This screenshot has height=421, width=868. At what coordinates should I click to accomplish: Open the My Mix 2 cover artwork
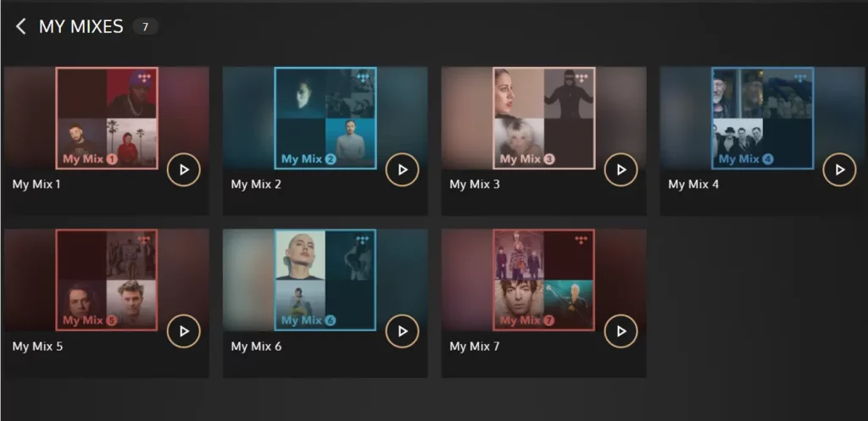coord(325,119)
